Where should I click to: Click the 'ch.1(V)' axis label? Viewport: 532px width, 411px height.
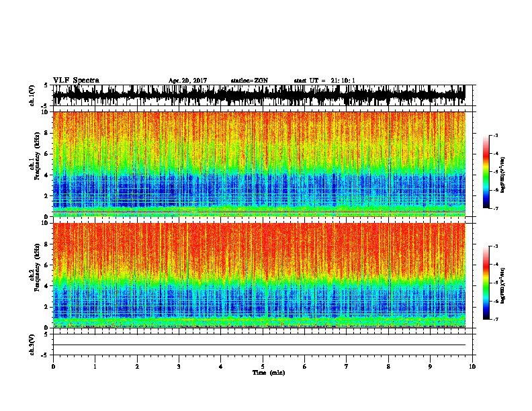coord(32,95)
